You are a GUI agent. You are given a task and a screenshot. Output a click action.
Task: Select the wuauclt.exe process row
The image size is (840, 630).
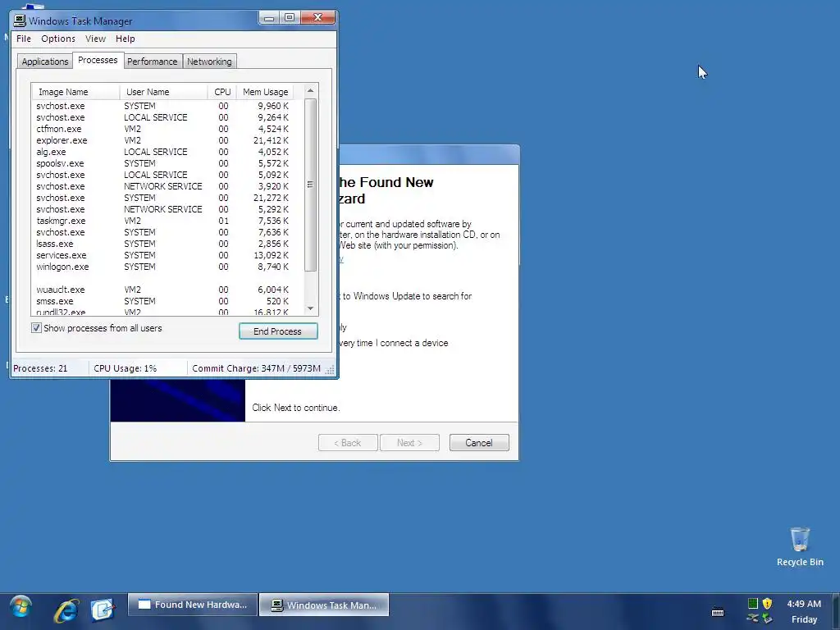point(163,290)
